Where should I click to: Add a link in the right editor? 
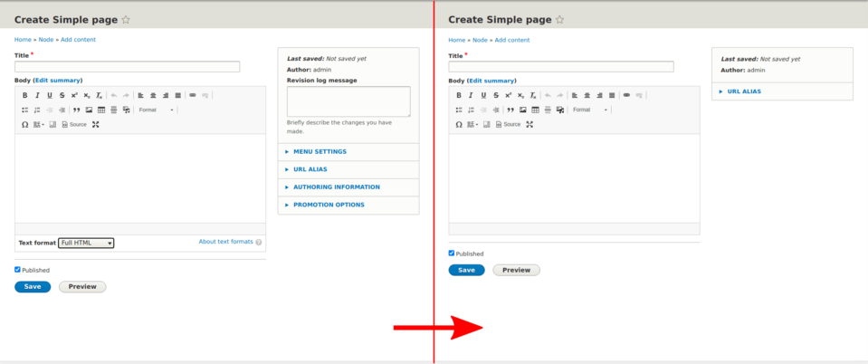click(626, 95)
